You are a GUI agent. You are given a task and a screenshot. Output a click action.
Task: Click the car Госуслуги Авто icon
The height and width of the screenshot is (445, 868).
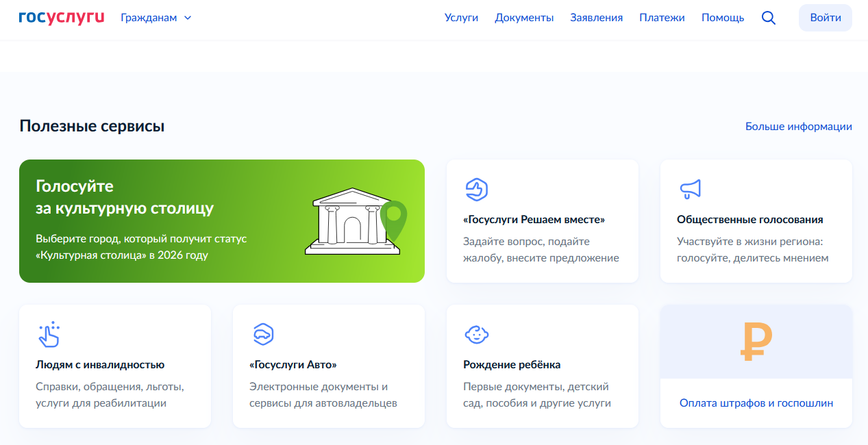tap(263, 334)
